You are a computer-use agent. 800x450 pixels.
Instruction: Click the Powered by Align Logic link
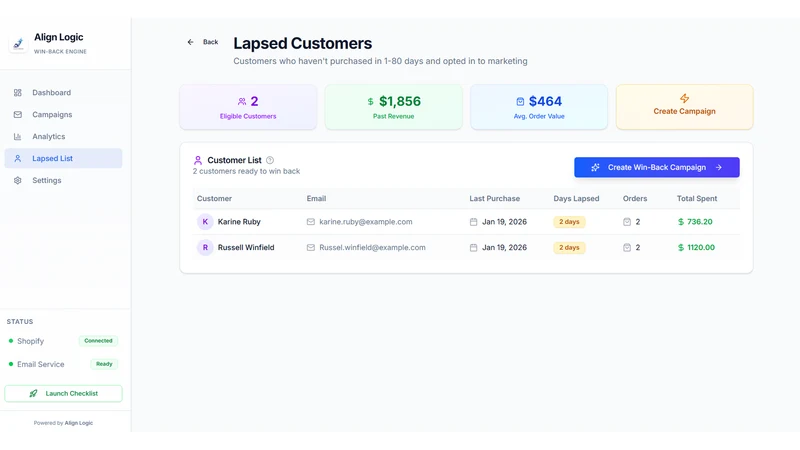tap(63, 423)
